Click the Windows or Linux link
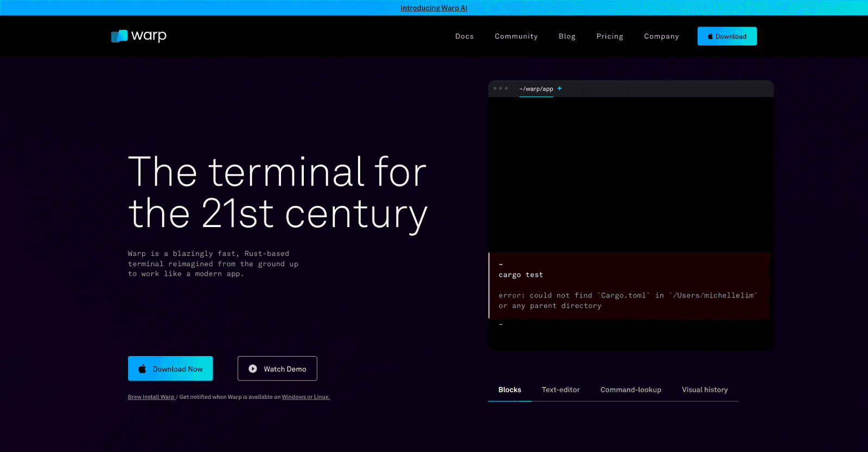Image resolution: width=868 pixels, height=452 pixels. coord(305,397)
